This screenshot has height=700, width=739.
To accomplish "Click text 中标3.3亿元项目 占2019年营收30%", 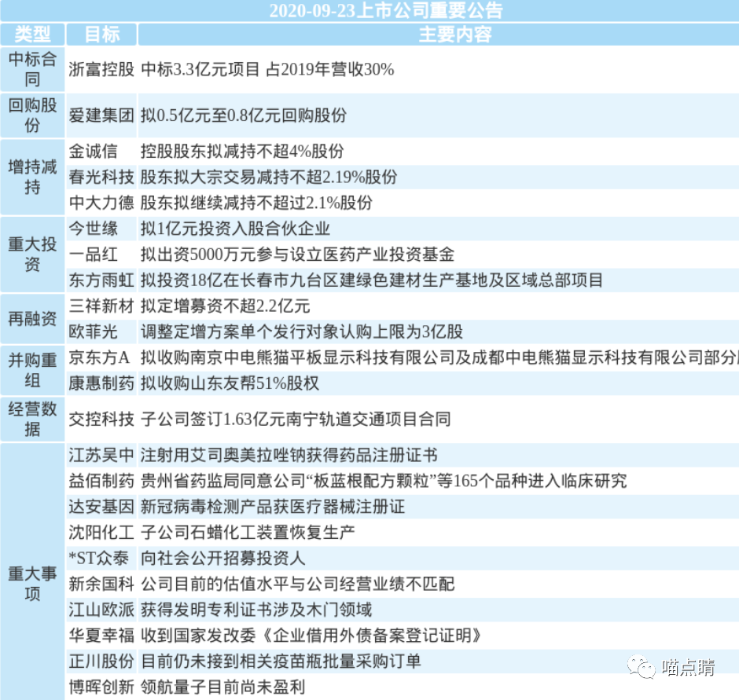I will point(267,69).
